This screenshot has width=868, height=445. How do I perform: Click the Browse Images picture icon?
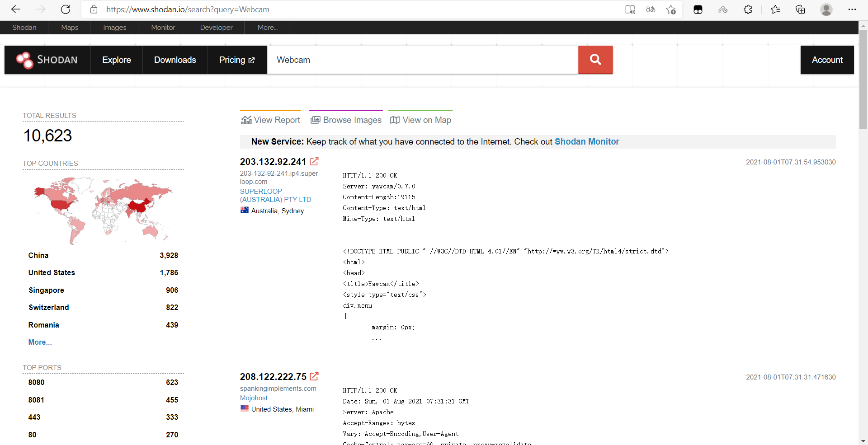pyautogui.click(x=316, y=120)
